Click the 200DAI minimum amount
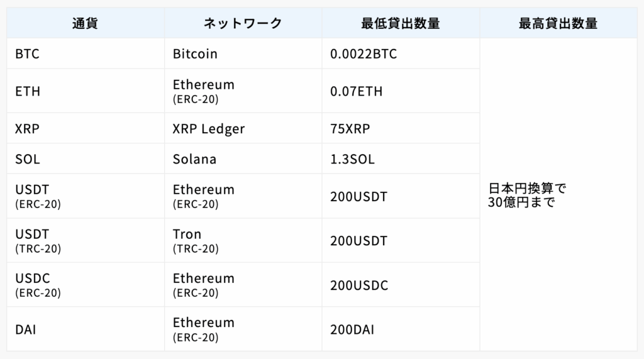The image size is (644, 359). click(x=352, y=329)
